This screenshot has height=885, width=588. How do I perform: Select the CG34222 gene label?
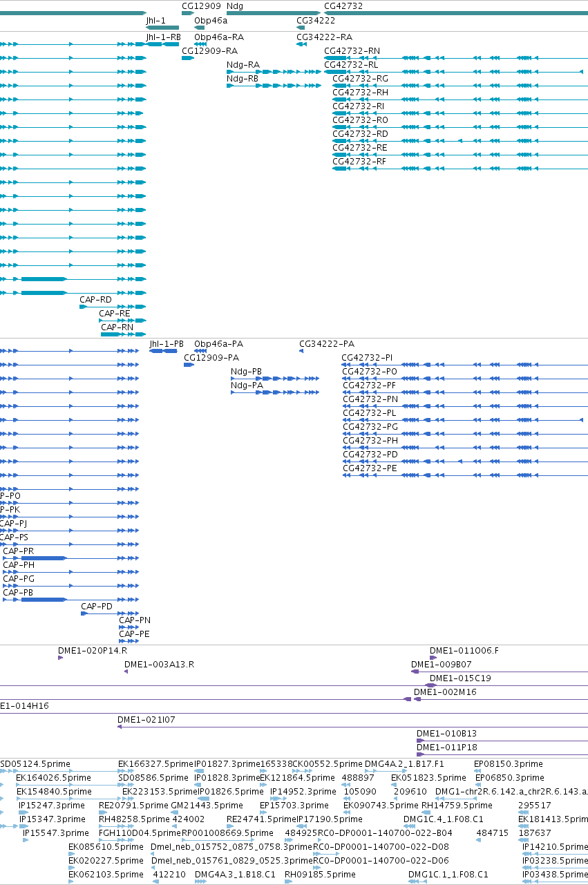coord(316,20)
